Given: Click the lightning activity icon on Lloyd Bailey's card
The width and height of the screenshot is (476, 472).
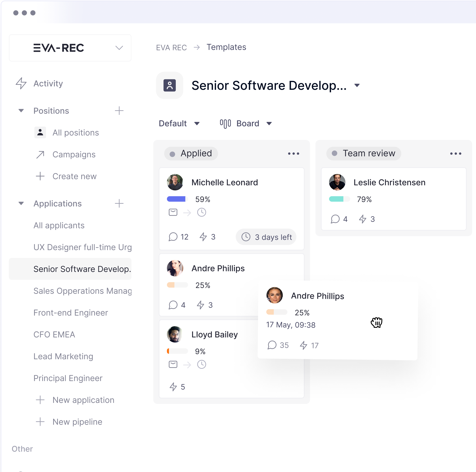Looking at the screenshot, I should tap(174, 387).
